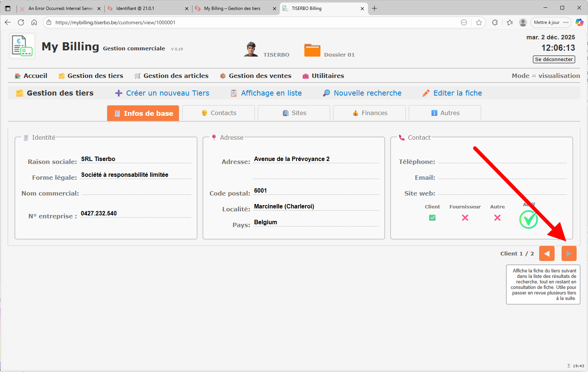Click Se déconnecter button
This screenshot has height=372, width=588.
554,59
